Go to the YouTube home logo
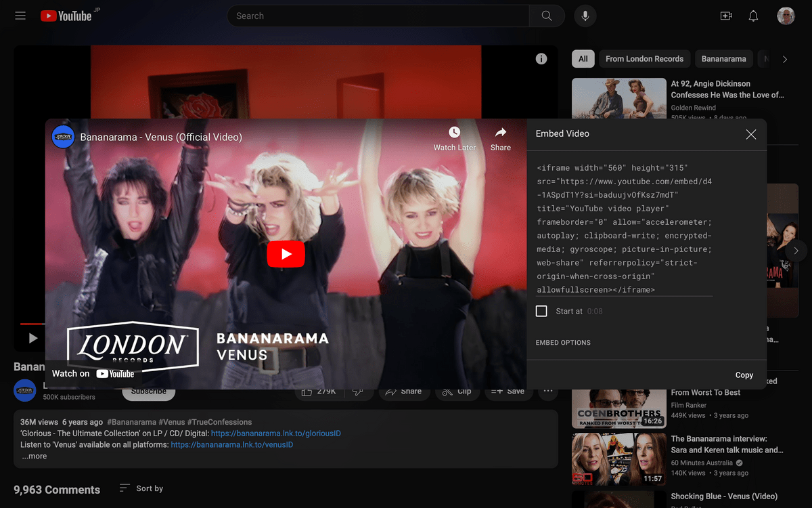The height and width of the screenshot is (508, 812). pyautogui.click(x=66, y=16)
